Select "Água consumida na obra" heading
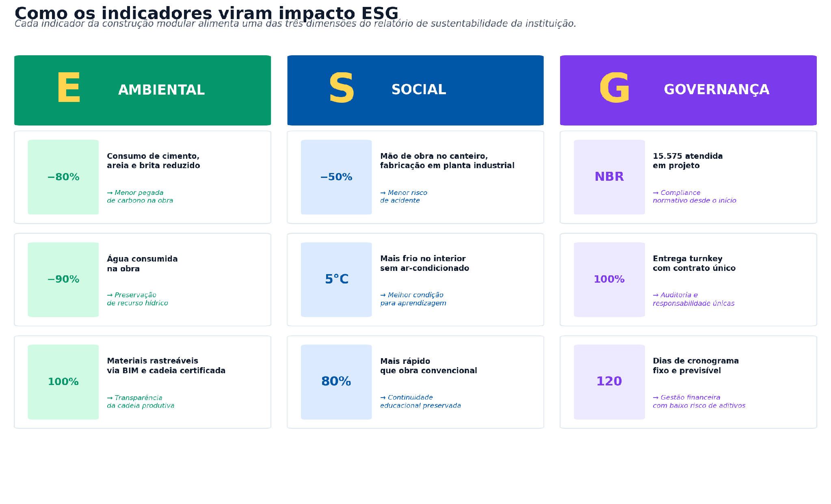Viewport: 831px width, 504px height. (x=142, y=264)
